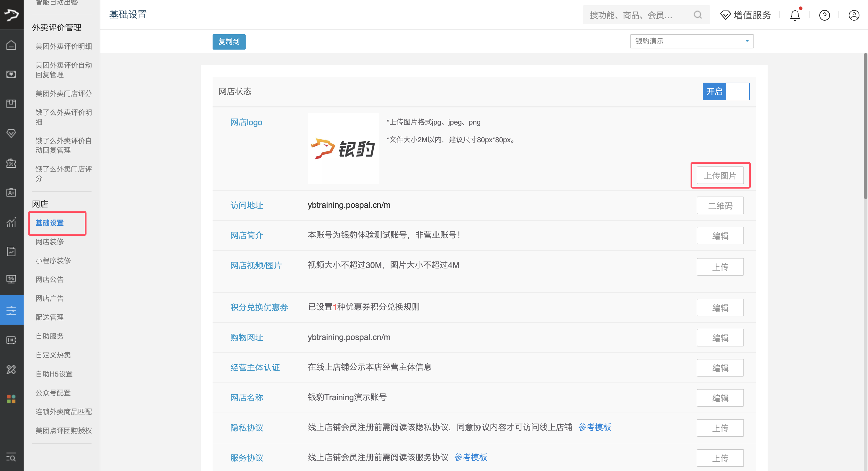Click 编辑 button in 购物网址 row

click(720, 337)
